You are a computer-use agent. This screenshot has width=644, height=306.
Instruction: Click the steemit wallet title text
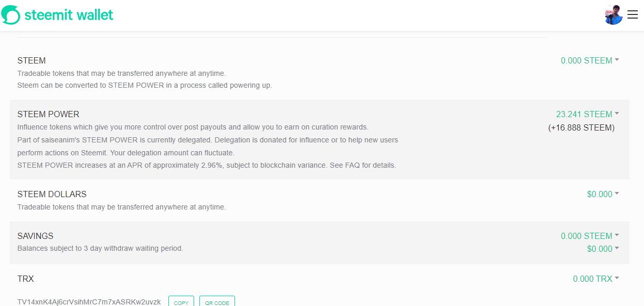point(69,15)
